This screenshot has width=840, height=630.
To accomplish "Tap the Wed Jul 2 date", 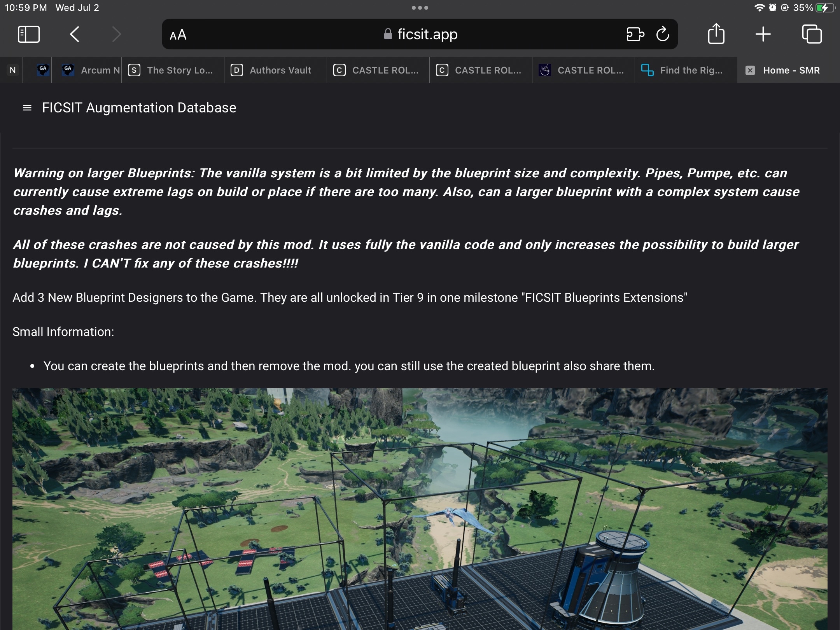I will click(77, 8).
